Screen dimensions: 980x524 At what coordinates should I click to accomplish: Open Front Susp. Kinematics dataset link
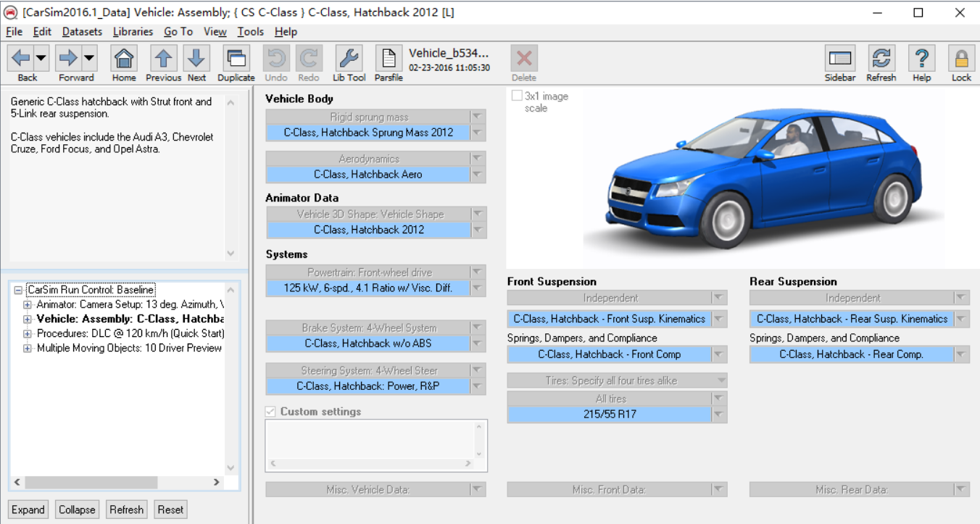point(609,319)
